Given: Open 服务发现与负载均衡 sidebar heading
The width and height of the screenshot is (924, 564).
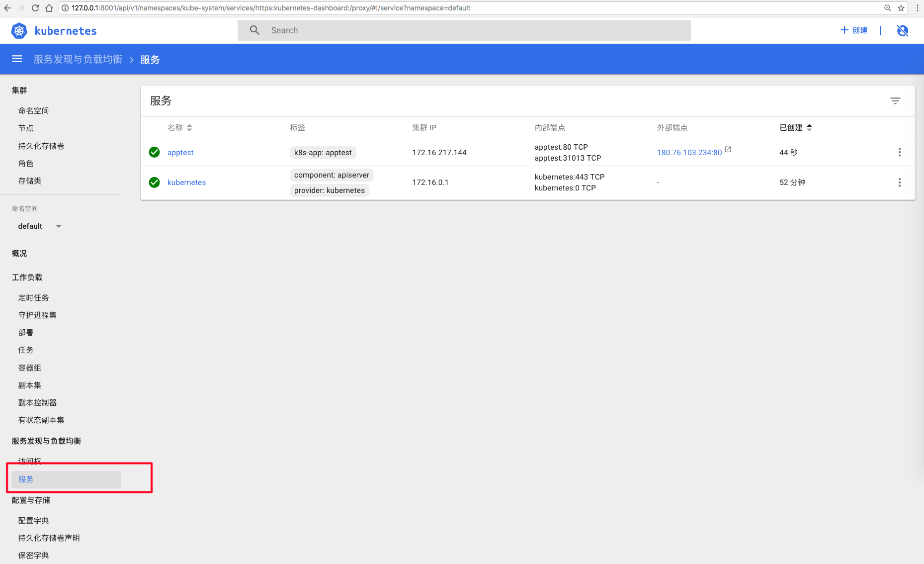Looking at the screenshot, I should point(46,441).
